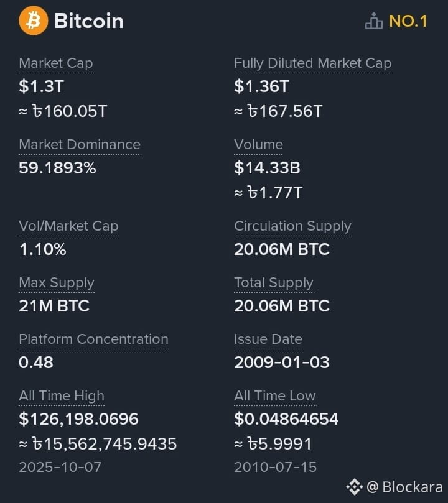The width and height of the screenshot is (448, 503).
Task: Tap the Market Dominance label
Action: click(80, 144)
